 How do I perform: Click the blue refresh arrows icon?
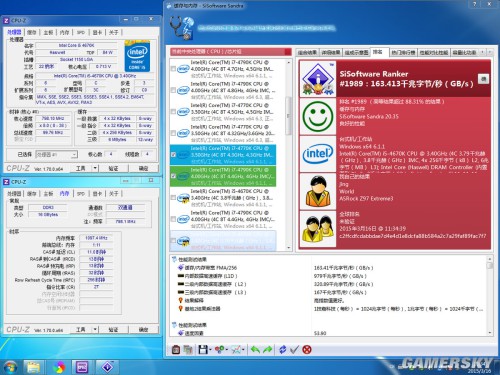282,349
